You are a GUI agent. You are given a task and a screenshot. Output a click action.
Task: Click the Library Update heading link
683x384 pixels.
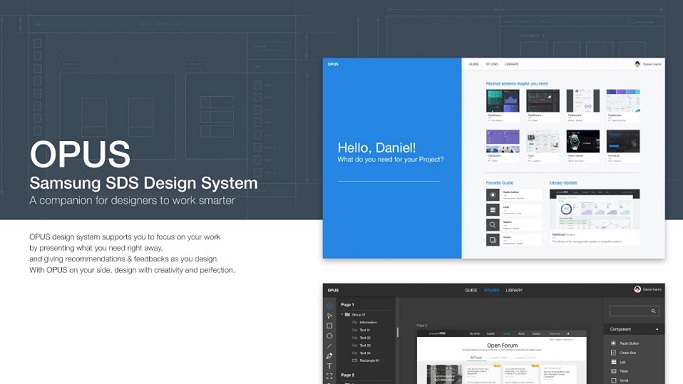pyautogui.click(x=563, y=183)
